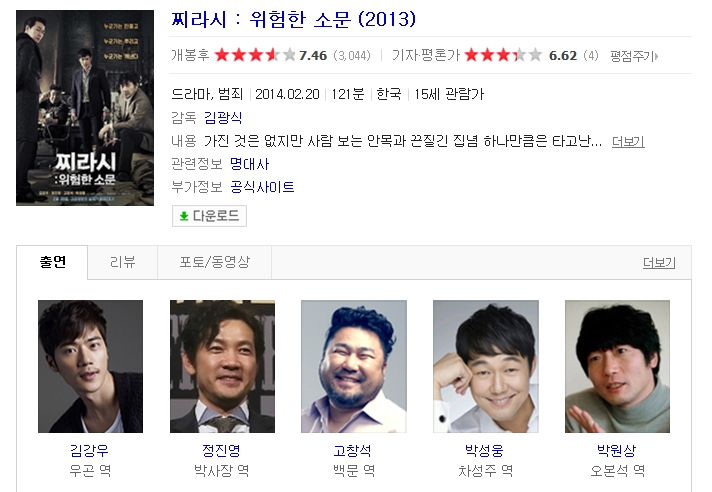Click the 정진영 actor photo
The height and width of the screenshot is (492, 712).
click(x=222, y=366)
